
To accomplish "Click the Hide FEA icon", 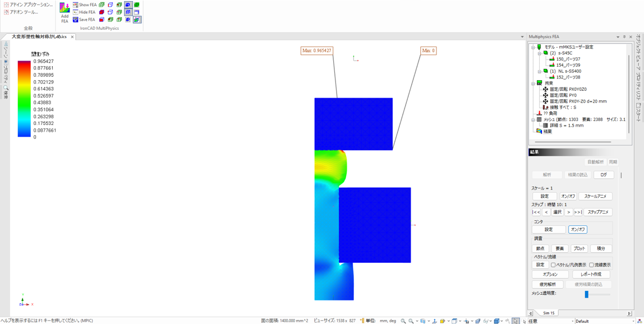I will [76, 12].
